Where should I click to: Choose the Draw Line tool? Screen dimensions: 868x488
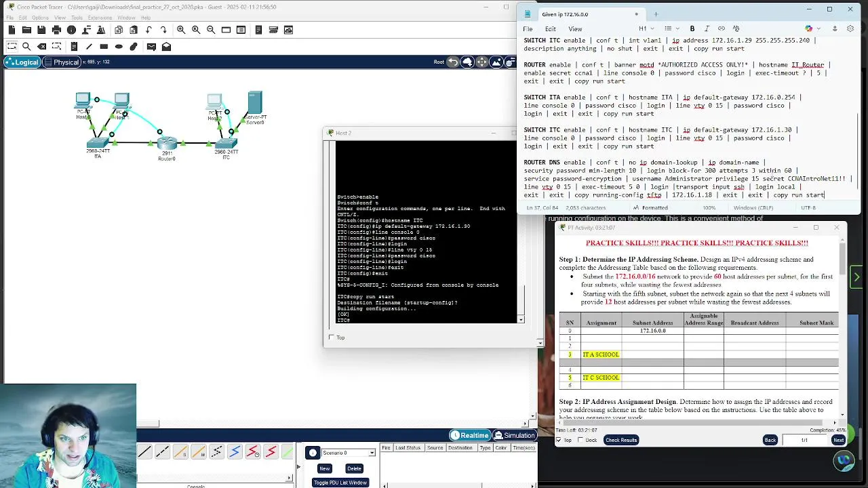(89, 47)
